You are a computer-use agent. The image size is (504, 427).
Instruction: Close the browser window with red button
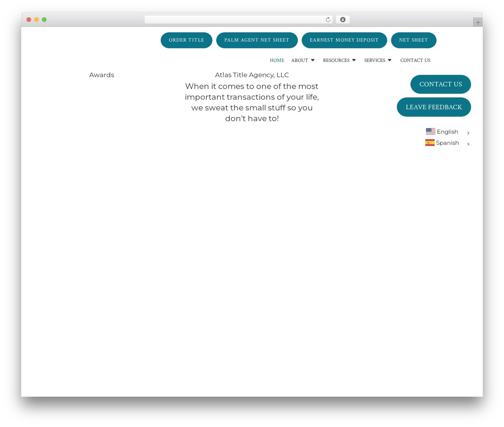point(29,20)
